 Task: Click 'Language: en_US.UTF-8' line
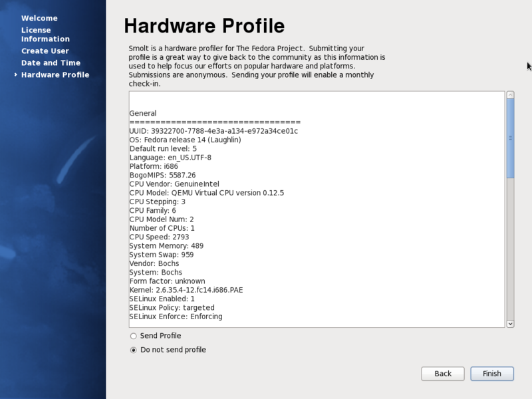(x=170, y=158)
